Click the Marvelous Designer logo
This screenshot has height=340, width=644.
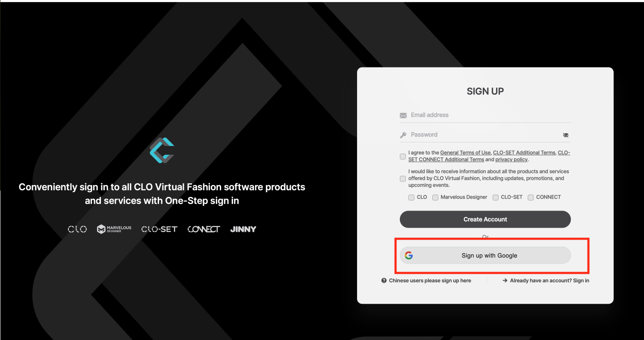114,229
